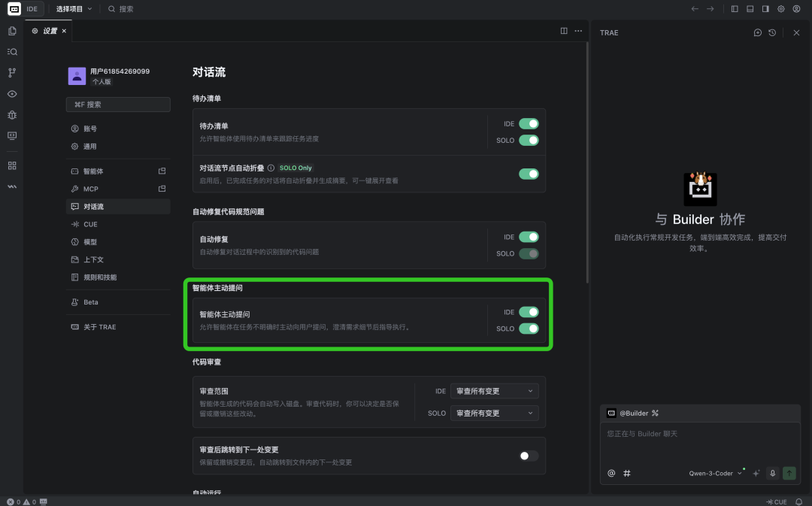This screenshot has height=506, width=812.
Task: Navigate forward with the right arrow
Action: [710, 9]
